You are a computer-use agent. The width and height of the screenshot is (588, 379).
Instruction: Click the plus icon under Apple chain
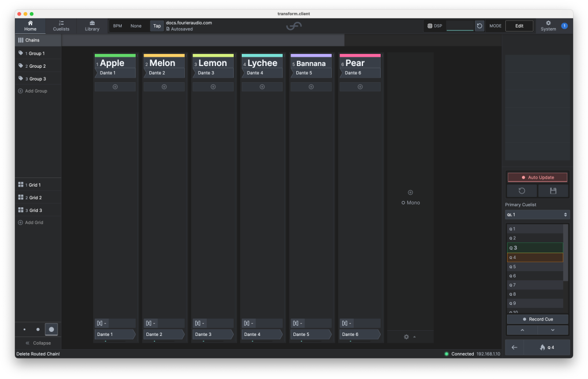[115, 87]
